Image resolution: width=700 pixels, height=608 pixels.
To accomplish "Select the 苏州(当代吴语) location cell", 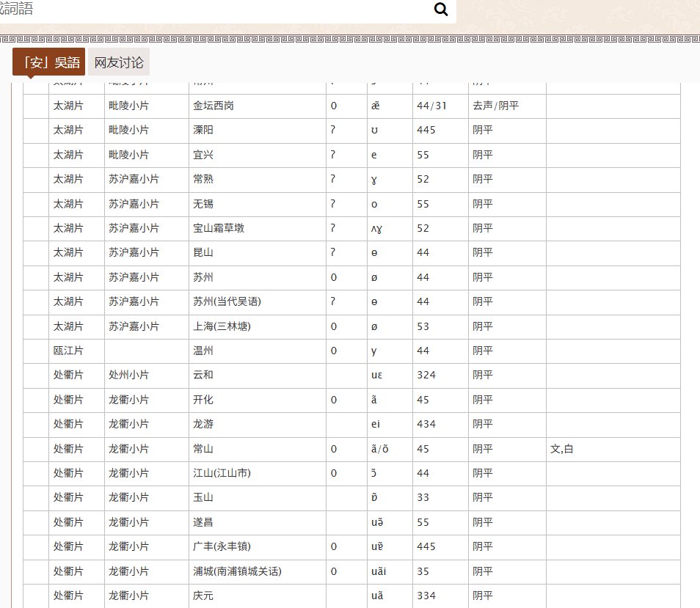I will 257,302.
